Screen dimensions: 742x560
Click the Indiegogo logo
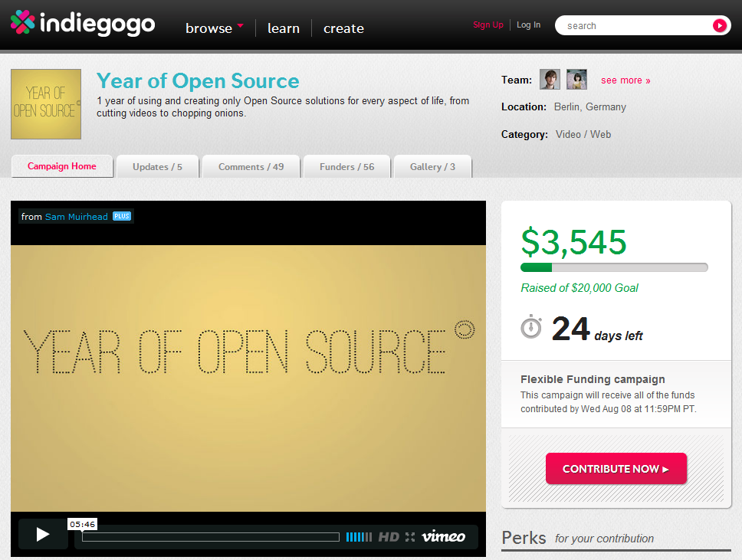click(83, 25)
